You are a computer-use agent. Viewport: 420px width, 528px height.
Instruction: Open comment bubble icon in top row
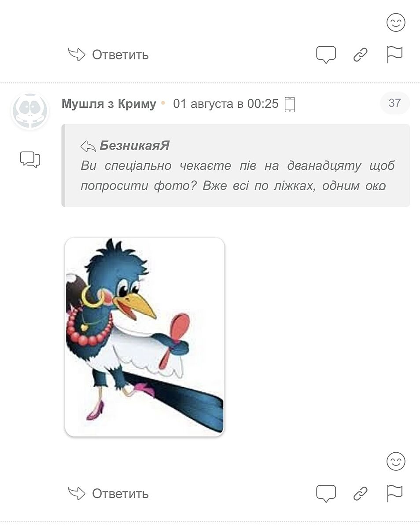point(326,55)
